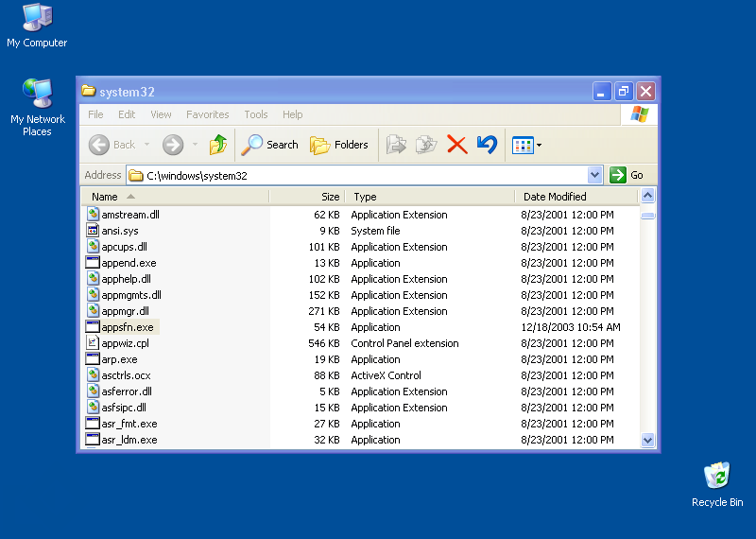Click the red Delete icon

[x=457, y=145]
